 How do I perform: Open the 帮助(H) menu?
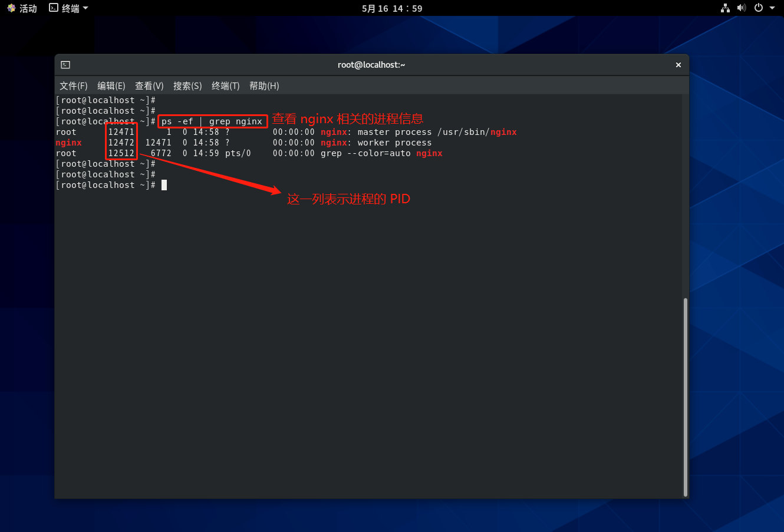(264, 86)
